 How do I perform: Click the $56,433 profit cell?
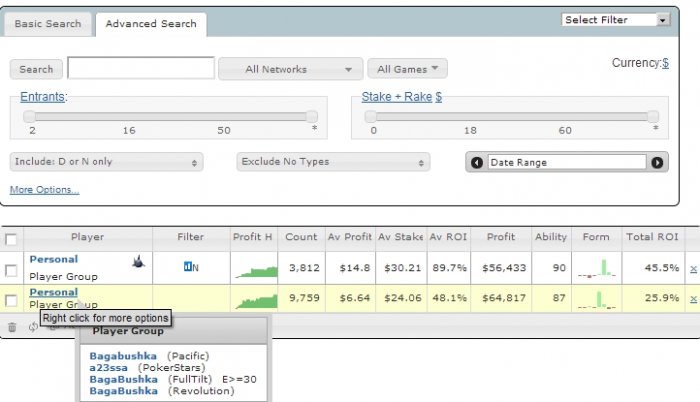[x=504, y=268]
